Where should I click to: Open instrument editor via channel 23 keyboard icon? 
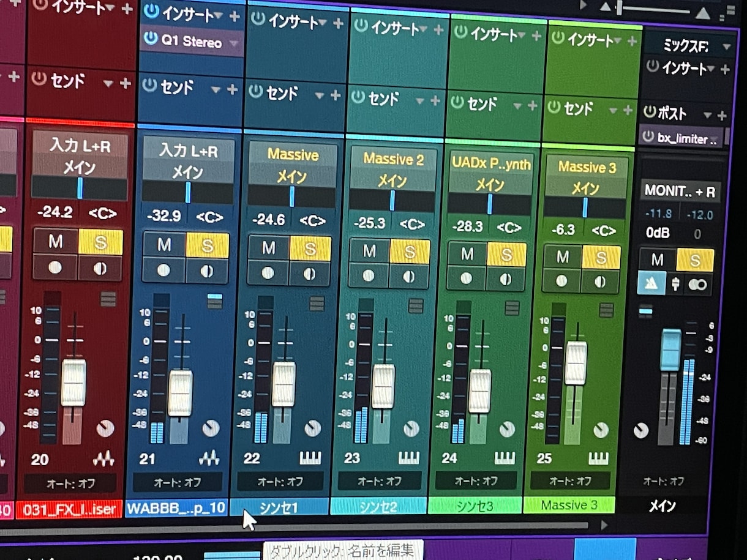pos(408,458)
